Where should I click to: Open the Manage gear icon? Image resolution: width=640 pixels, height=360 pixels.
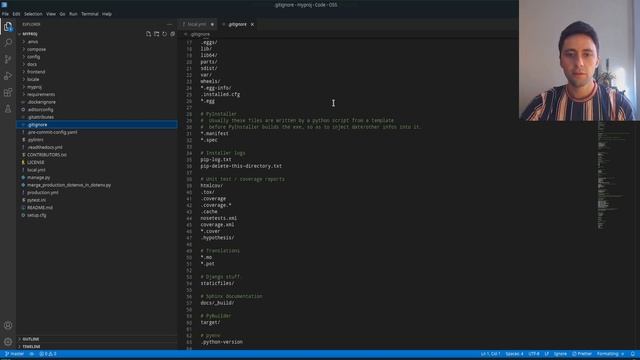(x=8, y=342)
